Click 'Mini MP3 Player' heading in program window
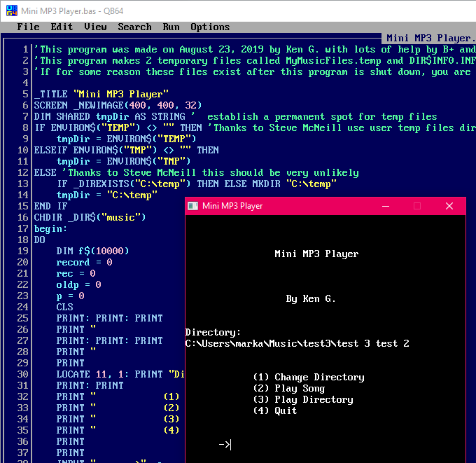The height and width of the screenshot is (463, 476). [316, 254]
